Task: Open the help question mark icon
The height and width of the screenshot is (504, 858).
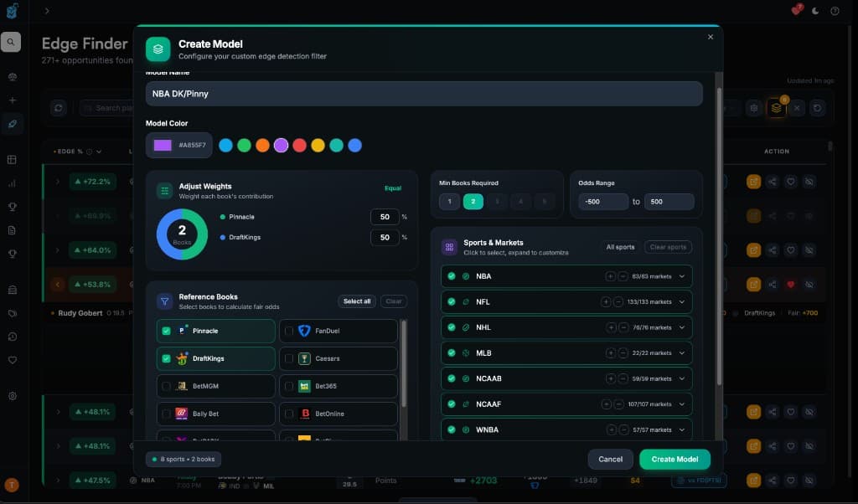Action: point(835,11)
